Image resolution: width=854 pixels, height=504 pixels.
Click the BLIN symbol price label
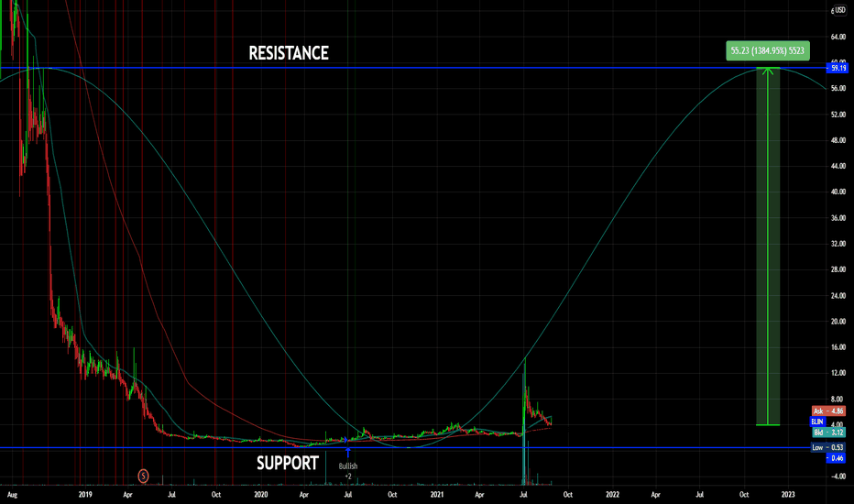[x=817, y=422]
